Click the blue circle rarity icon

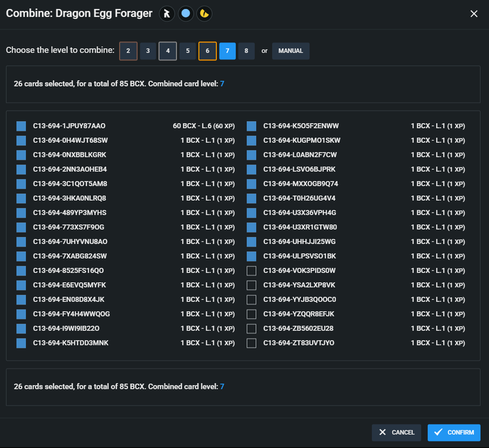[185, 14]
